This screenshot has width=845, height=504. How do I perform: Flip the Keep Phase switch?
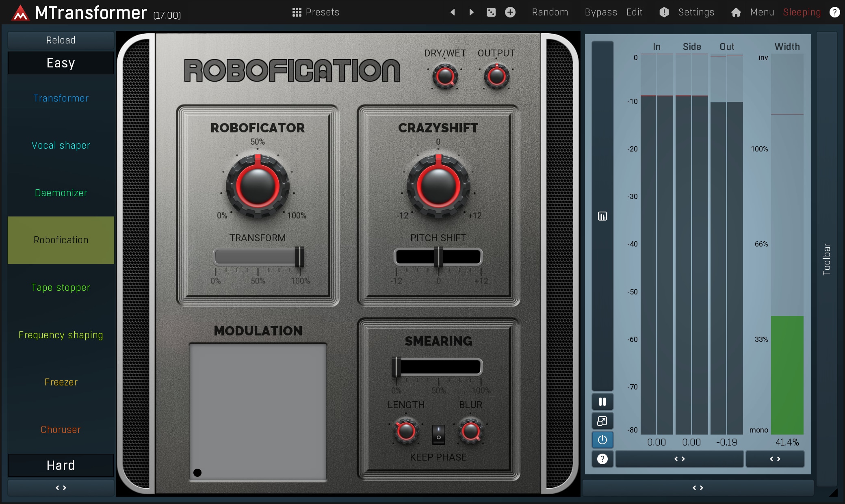438,434
